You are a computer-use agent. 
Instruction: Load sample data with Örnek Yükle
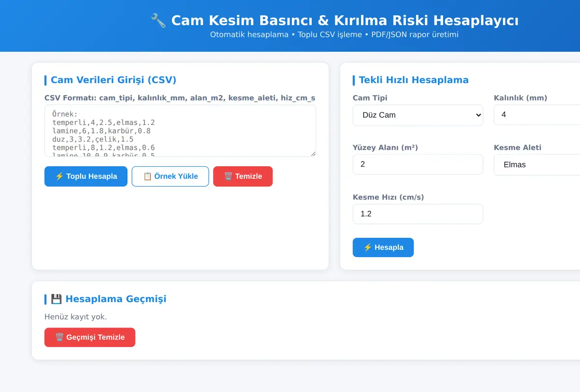170,176
